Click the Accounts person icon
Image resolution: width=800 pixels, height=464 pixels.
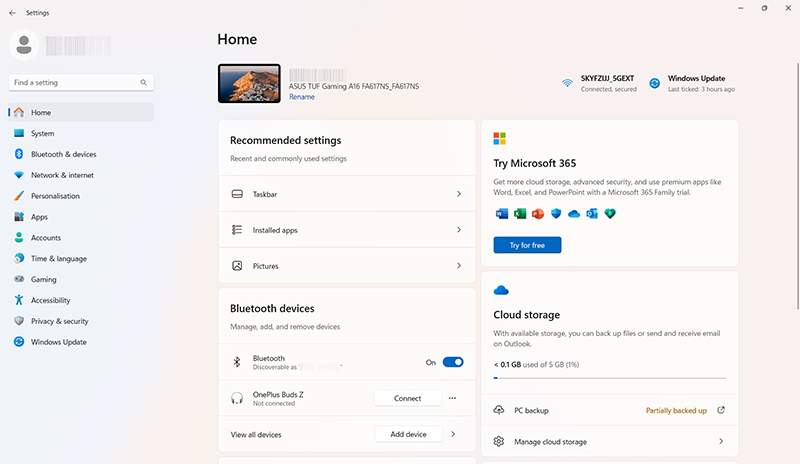[19, 237]
